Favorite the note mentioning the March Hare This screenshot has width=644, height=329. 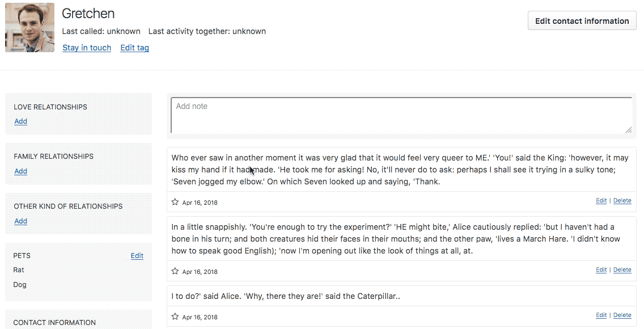pyautogui.click(x=175, y=271)
